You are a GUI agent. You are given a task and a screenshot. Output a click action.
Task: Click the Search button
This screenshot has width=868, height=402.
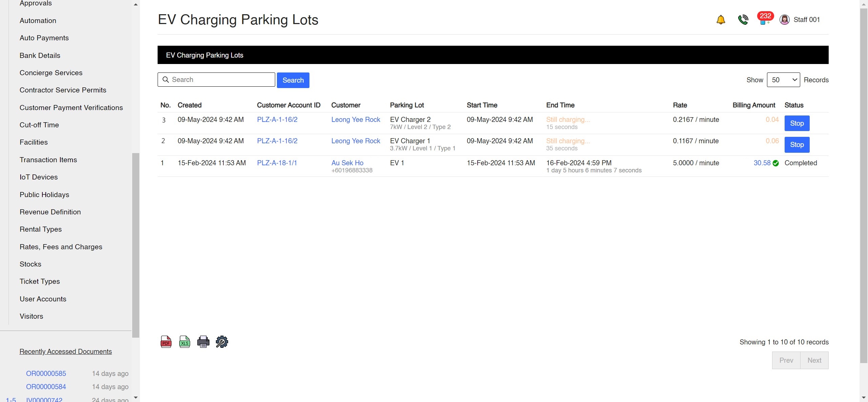pos(293,80)
